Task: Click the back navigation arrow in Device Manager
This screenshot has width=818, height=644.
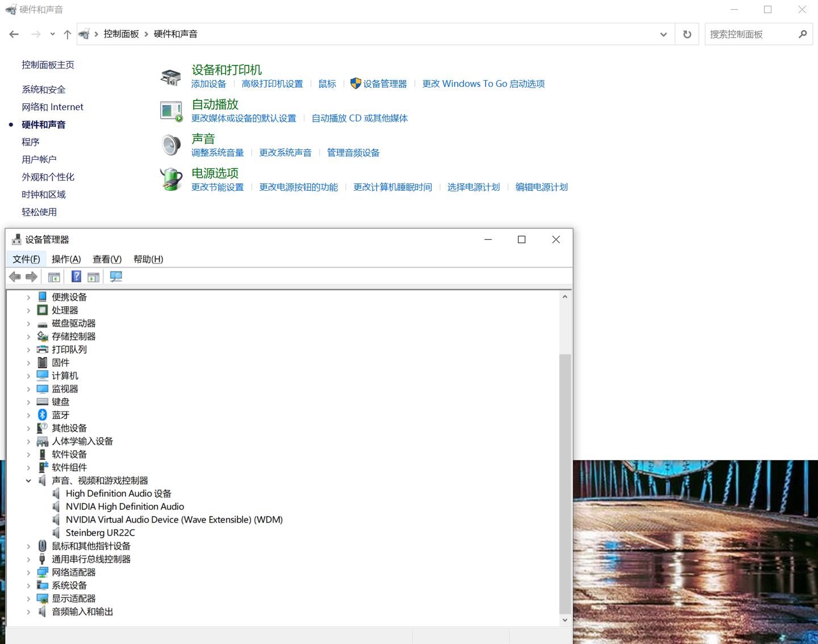Action: coord(15,277)
